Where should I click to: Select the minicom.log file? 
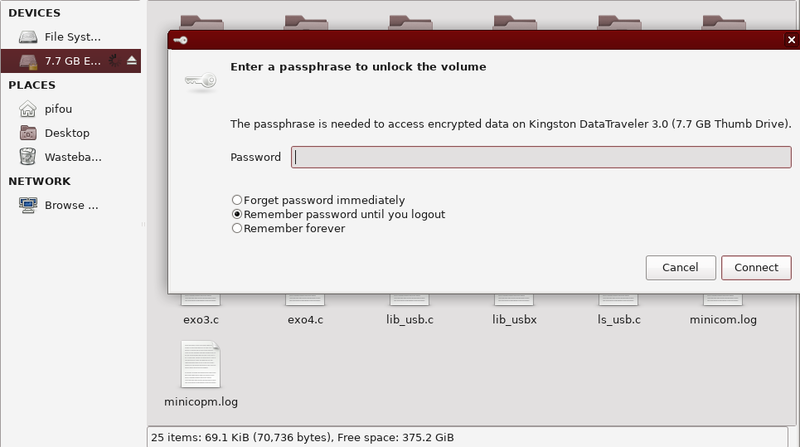coord(722,320)
